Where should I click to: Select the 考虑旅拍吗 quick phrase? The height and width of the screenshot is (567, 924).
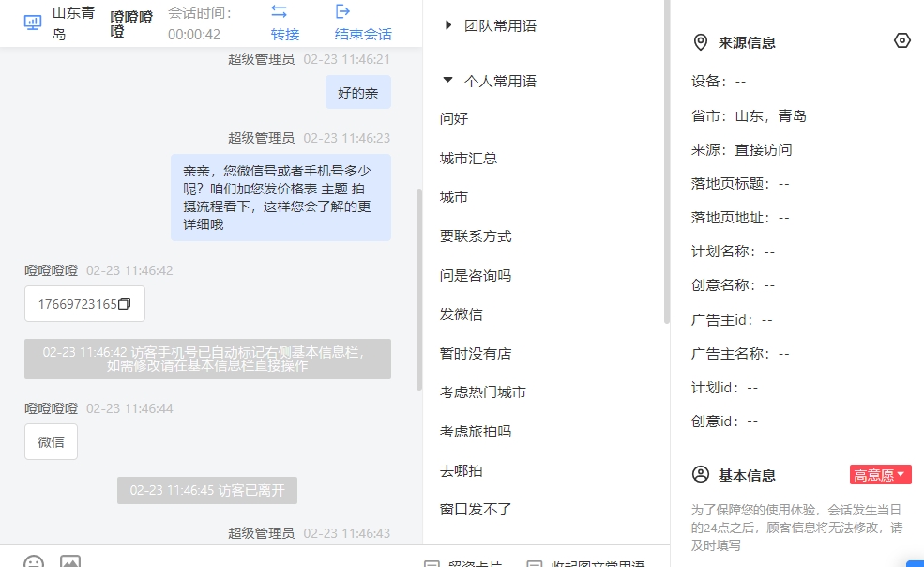[x=476, y=431]
